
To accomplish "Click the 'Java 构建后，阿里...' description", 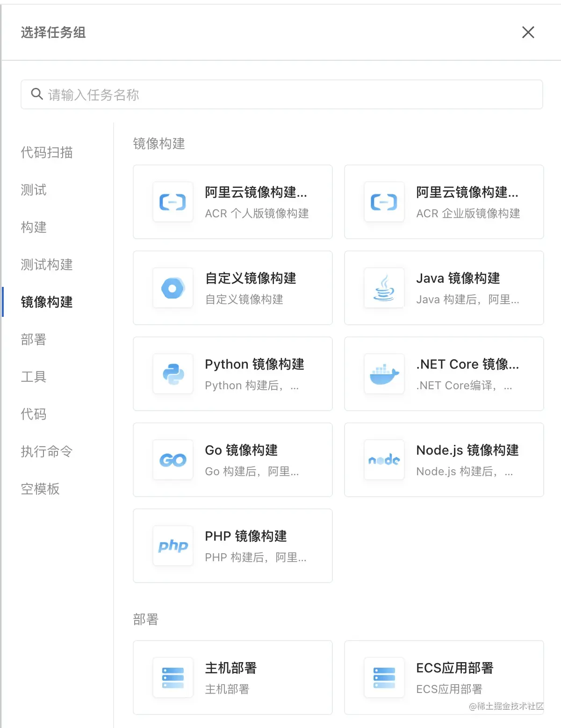I will pos(468,300).
